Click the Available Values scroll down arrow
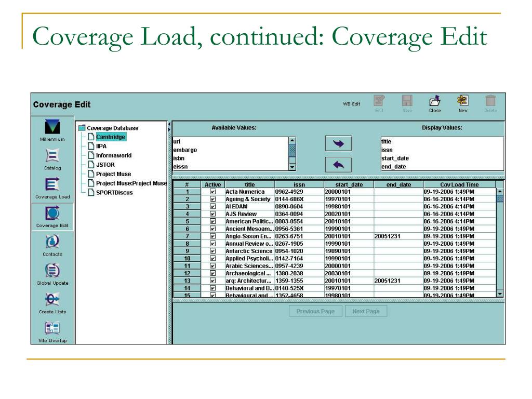This screenshot has height=399, width=532. pos(292,167)
